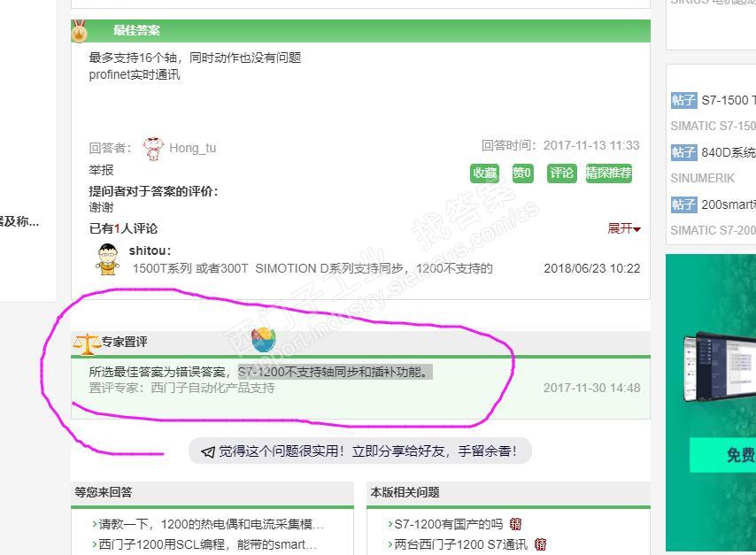
Task: Click the expert review scales icon
Action: (86, 343)
